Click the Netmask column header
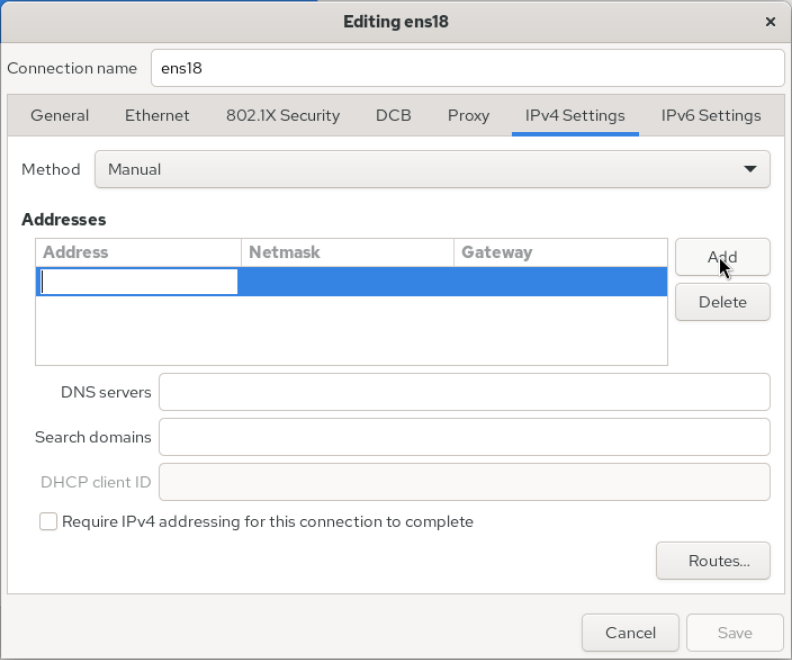792x660 pixels. (x=348, y=252)
